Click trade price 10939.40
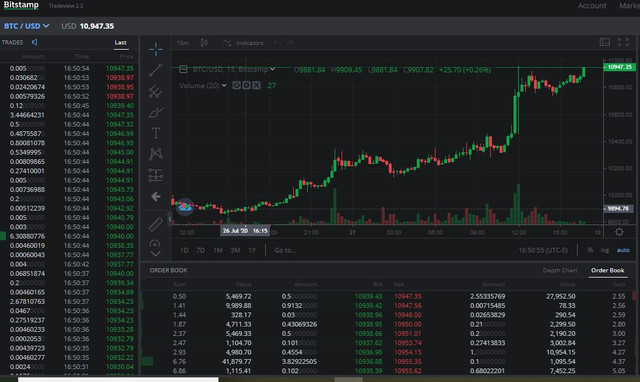The width and height of the screenshot is (640, 382). coord(120,106)
